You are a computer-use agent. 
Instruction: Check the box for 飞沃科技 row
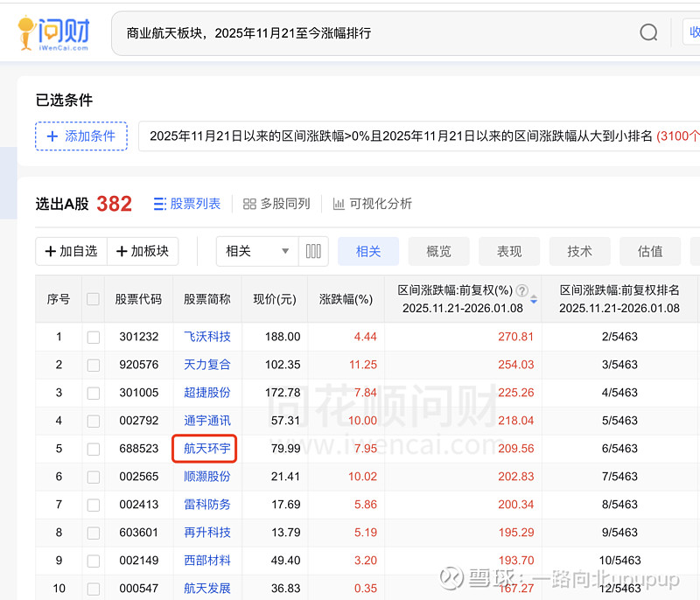[x=94, y=337]
